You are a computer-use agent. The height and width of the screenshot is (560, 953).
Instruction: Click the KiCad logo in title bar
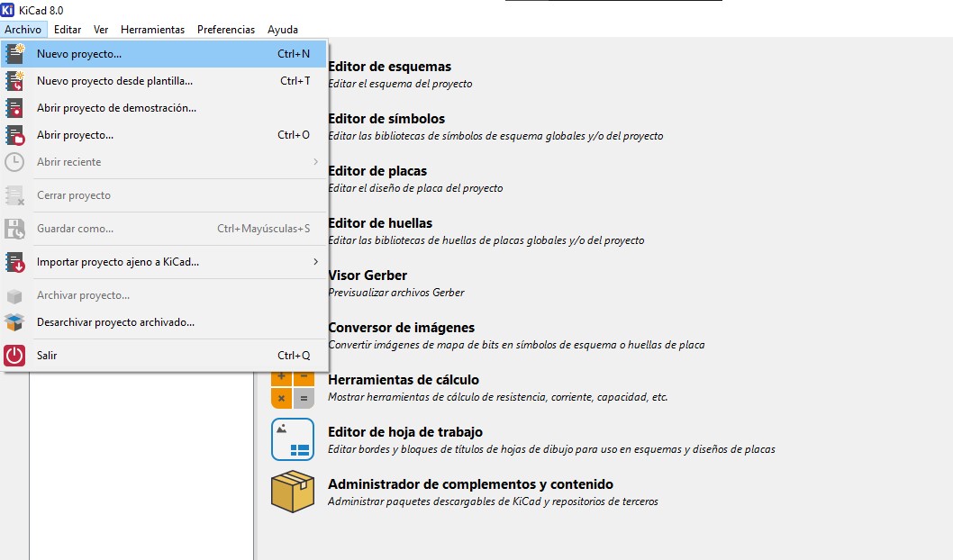pos(8,10)
